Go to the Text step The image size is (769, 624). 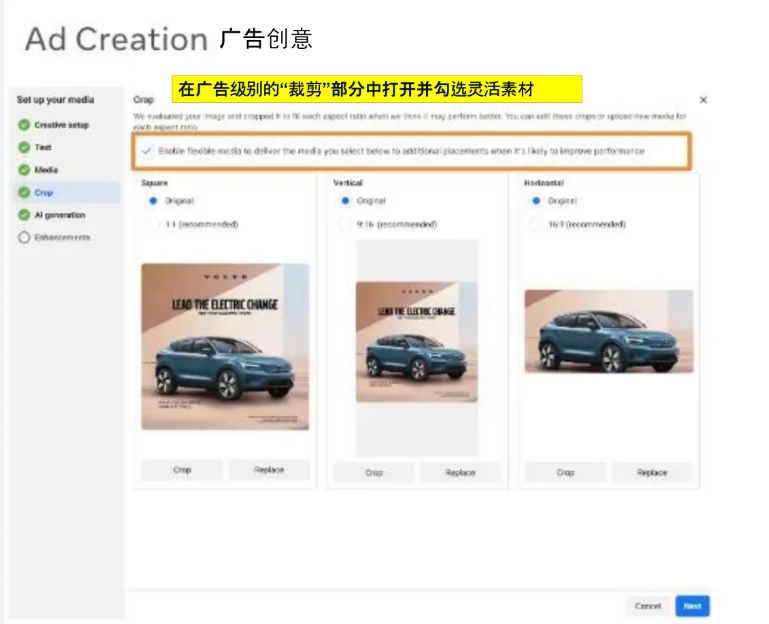click(x=43, y=147)
